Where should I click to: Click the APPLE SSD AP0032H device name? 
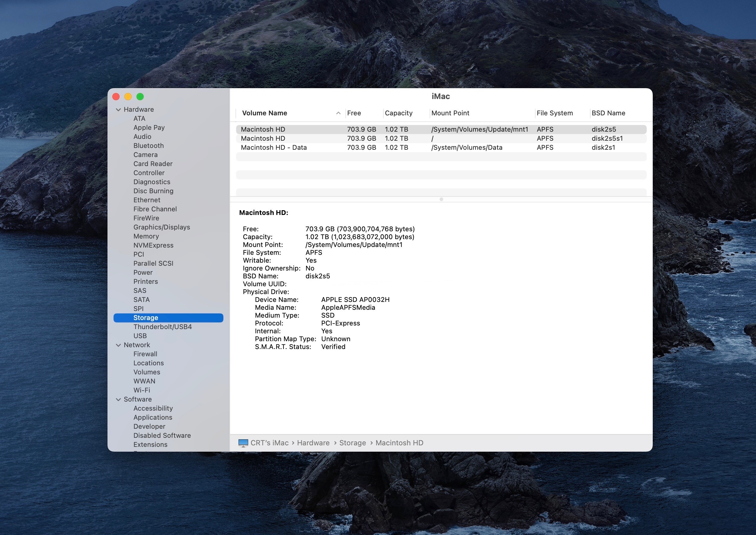point(355,300)
